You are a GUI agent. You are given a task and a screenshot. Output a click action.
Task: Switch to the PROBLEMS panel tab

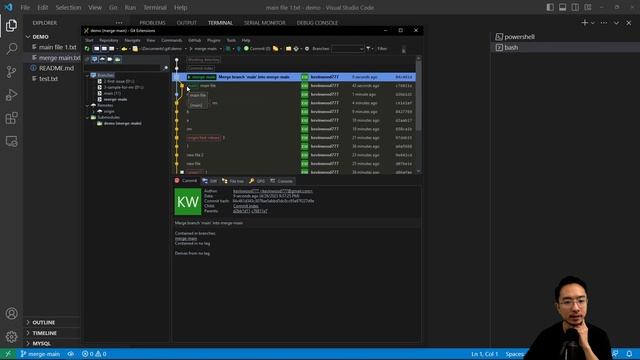click(x=152, y=23)
